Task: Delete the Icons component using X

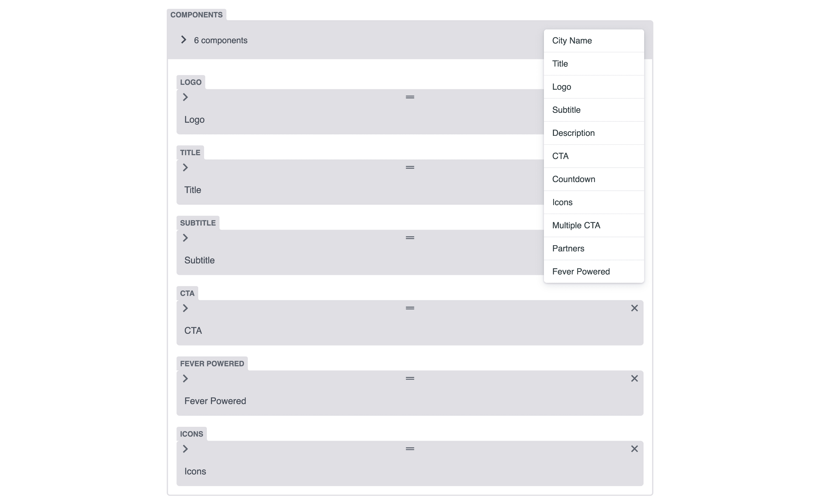Action: click(634, 449)
